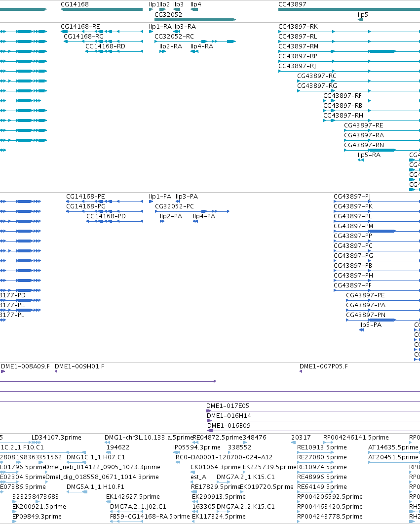Click transcript CG32052-RC

click(x=174, y=37)
